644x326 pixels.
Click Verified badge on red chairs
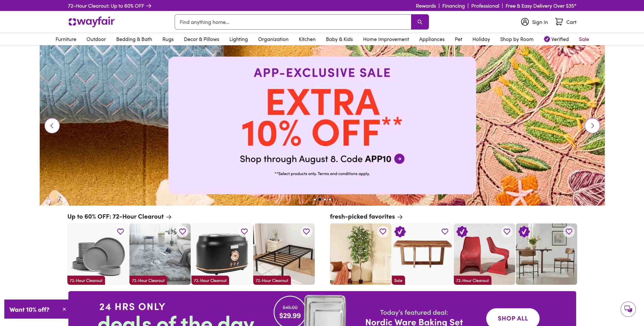462,232
